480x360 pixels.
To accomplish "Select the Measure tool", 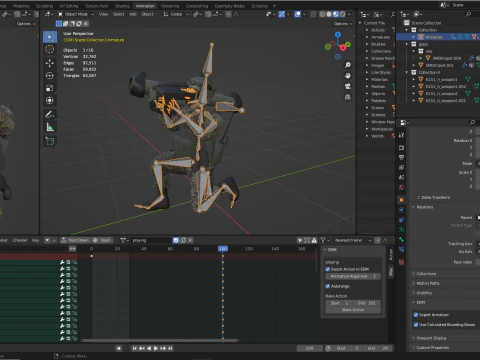I will [x=50, y=127].
